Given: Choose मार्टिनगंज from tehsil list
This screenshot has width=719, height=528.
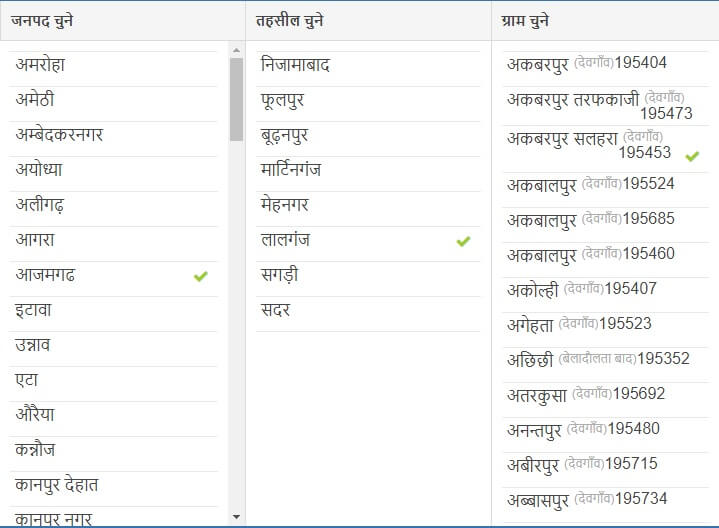Looking at the screenshot, I should coord(368,174).
